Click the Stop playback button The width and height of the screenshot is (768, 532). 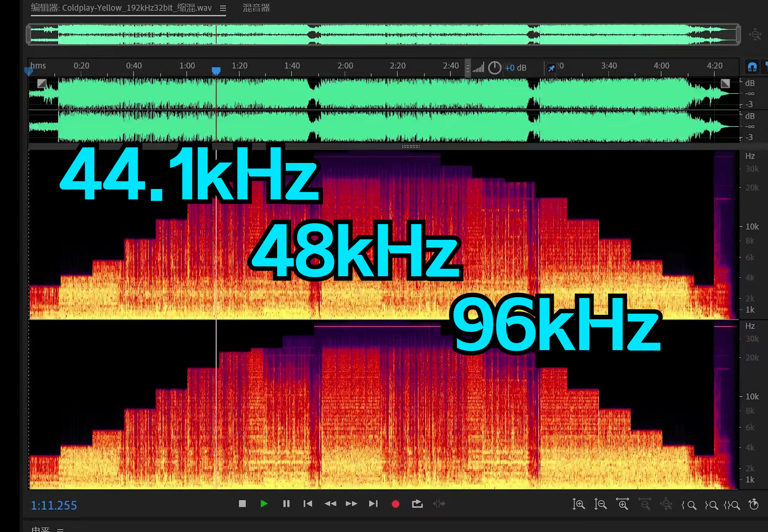tap(242, 503)
